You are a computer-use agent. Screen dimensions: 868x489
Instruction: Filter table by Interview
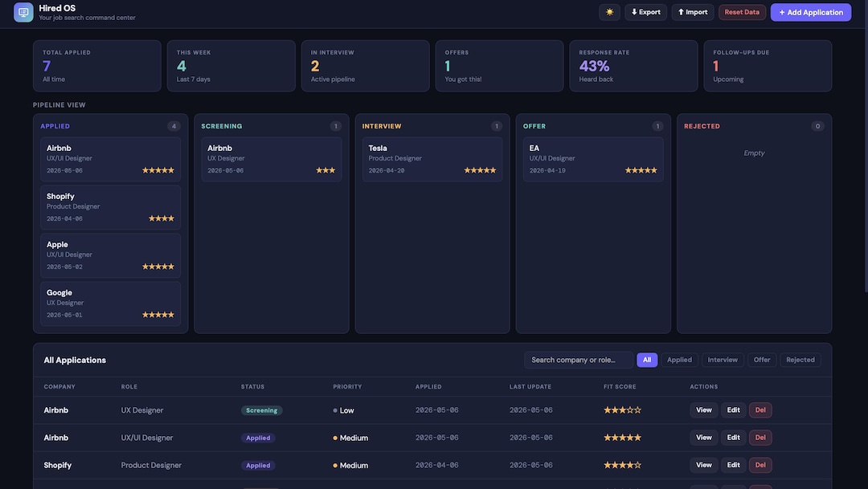click(x=723, y=360)
